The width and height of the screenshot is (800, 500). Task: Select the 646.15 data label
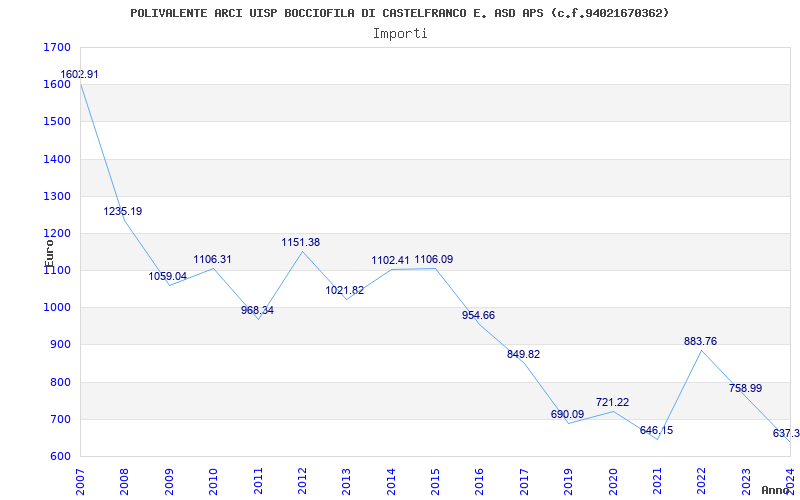[657, 430]
